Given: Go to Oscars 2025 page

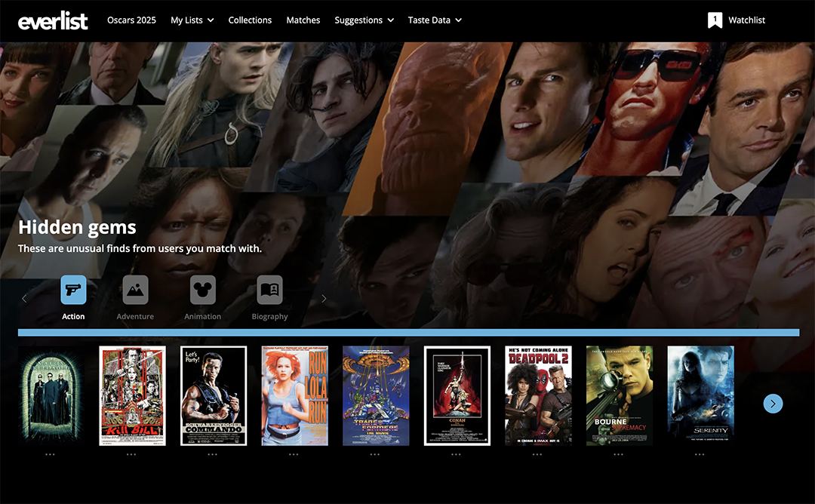Looking at the screenshot, I should pos(131,20).
